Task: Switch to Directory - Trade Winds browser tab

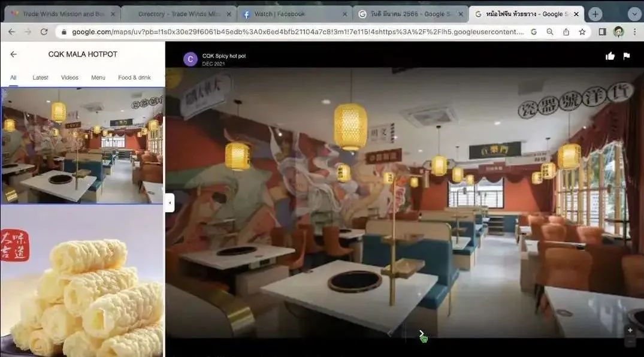Action: (x=179, y=14)
